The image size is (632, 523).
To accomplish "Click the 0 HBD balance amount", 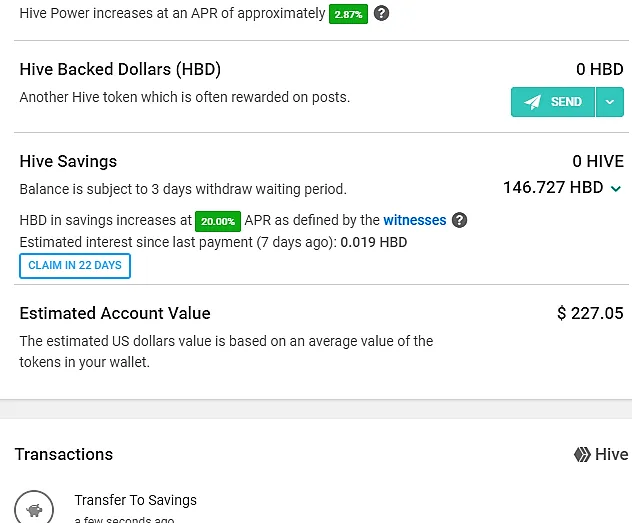I will [x=600, y=69].
